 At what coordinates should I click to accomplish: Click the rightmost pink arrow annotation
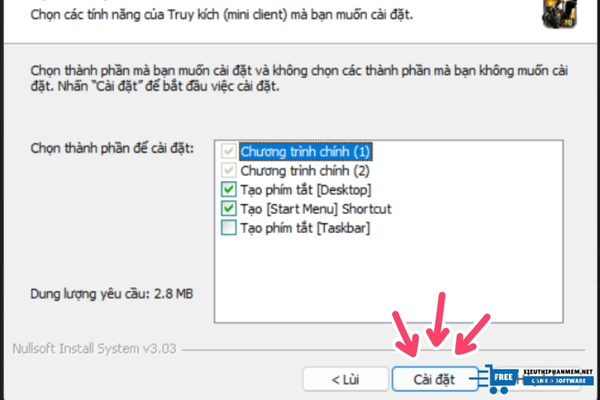pos(471,334)
